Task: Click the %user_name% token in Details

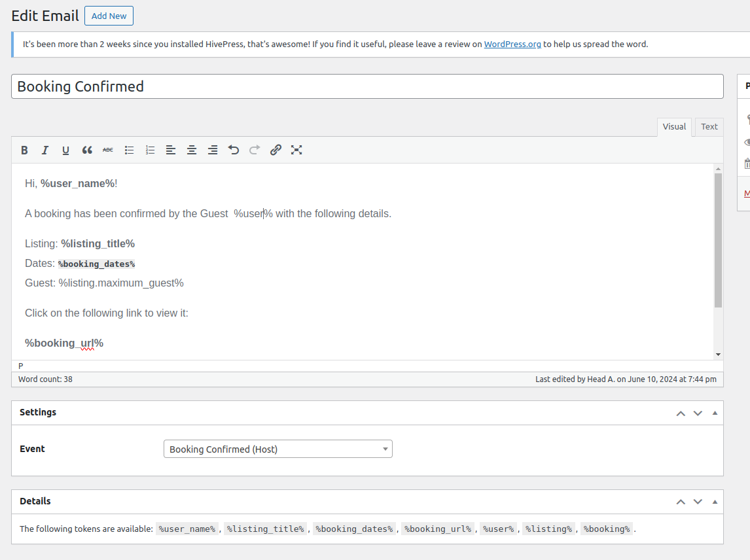Action: (x=187, y=529)
